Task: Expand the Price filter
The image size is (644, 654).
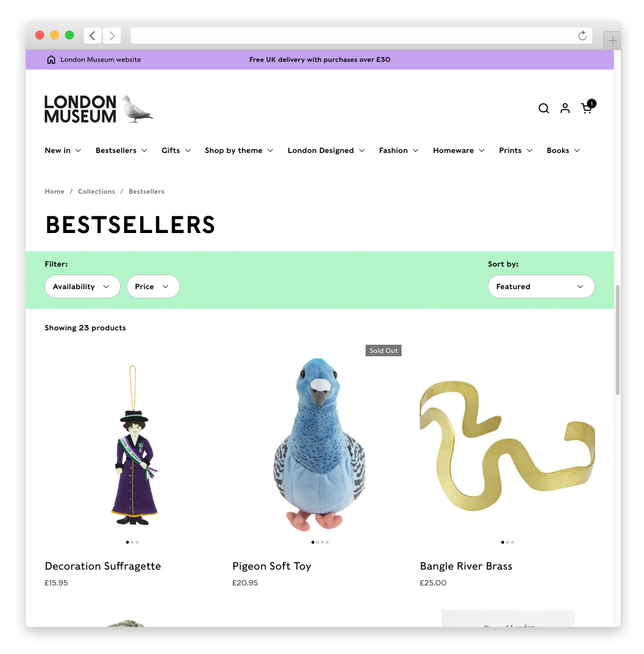Action: (153, 286)
